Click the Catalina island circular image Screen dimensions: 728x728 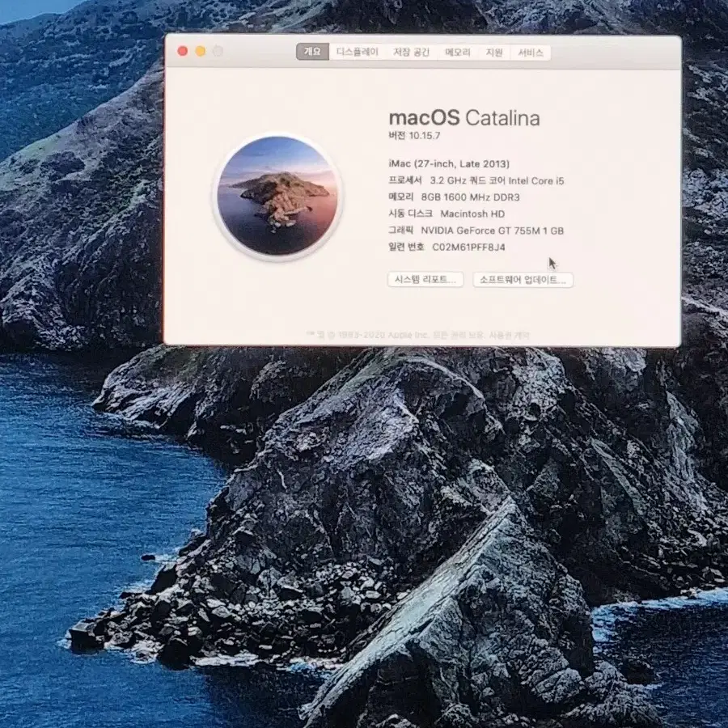click(x=277, y=196)
